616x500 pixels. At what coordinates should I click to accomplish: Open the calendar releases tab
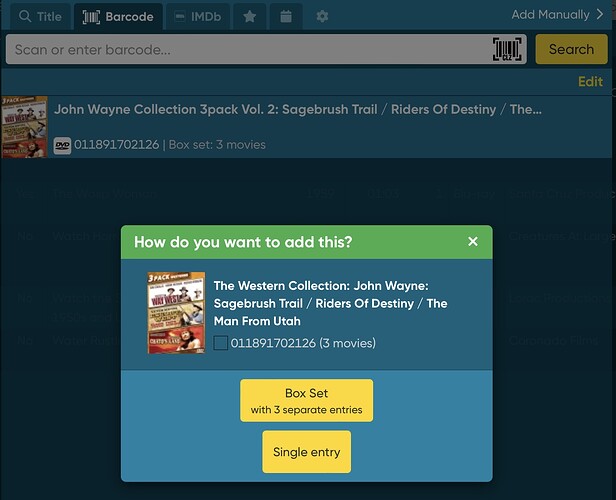tap(286, 17)
